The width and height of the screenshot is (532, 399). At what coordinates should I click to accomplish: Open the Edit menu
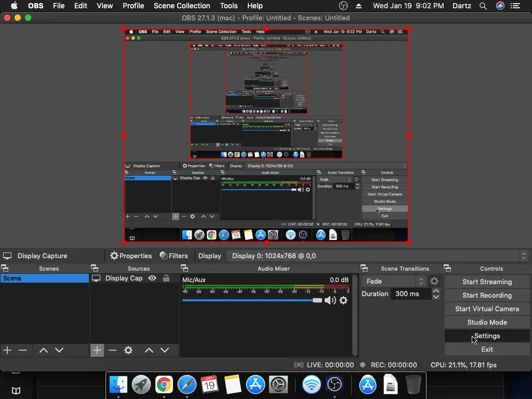point(81,6)
